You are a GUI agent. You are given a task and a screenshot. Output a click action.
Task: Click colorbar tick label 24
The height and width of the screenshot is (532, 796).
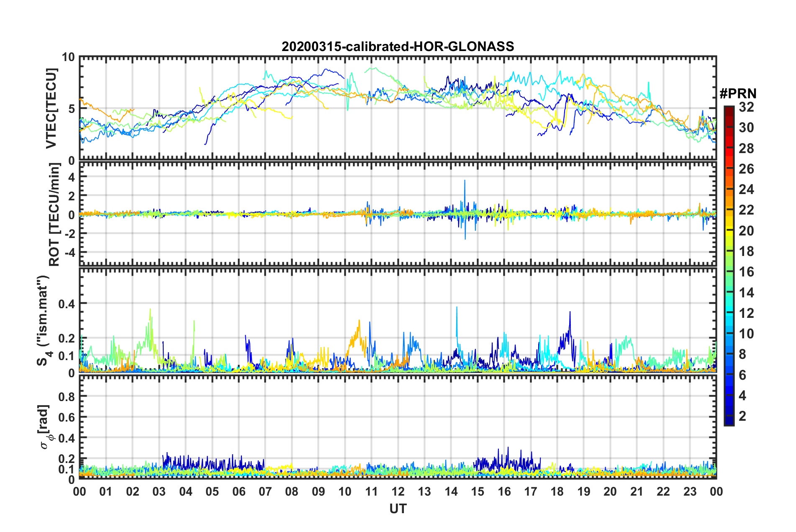pos(746,189)
